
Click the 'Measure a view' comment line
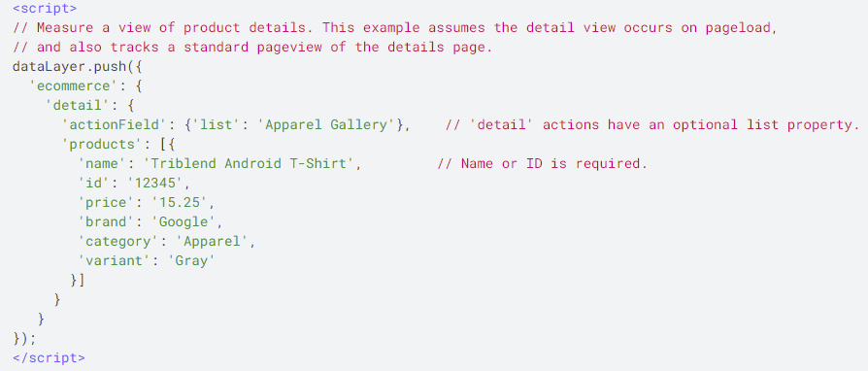395,28
